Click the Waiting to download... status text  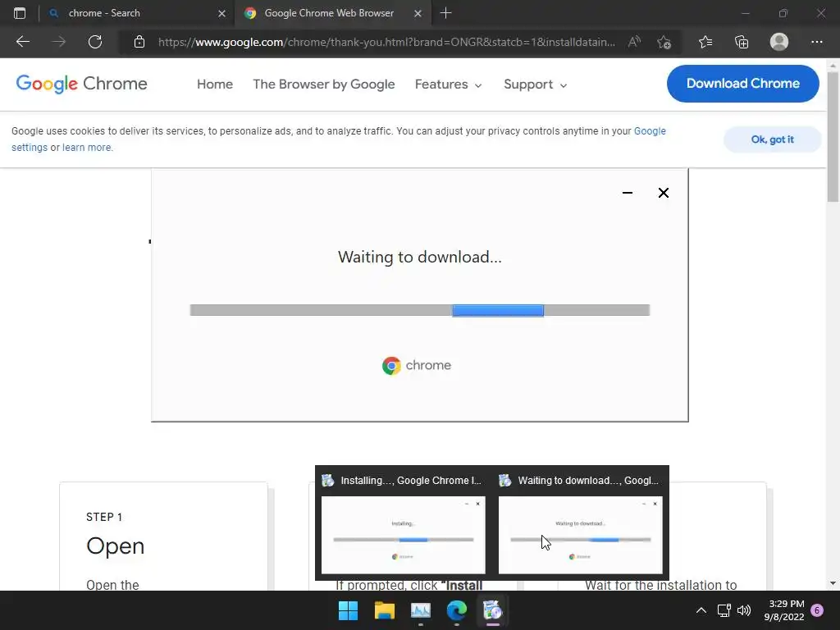point(419,257)
